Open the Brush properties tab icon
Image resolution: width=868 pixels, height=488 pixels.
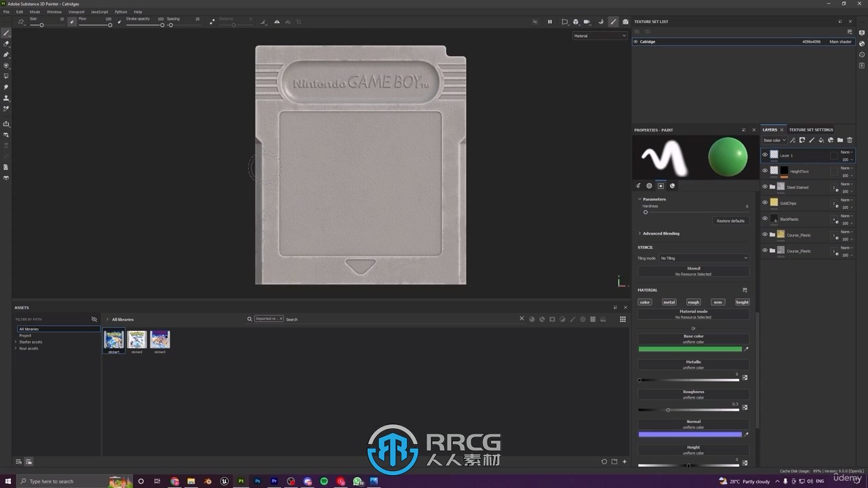pyautogui.click(x=638, y=186)
